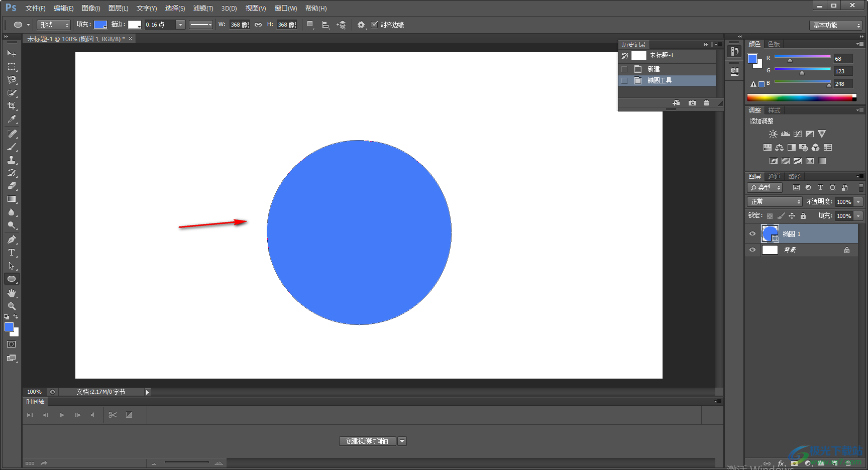Open the 正常 blend mode dropdown
The width and height of the screenshot is (868, 470).
pyautogui.click(x=775, y=201)
